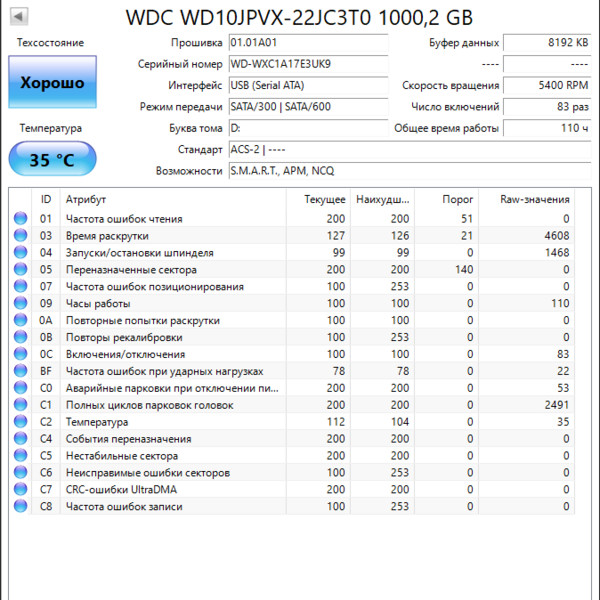
Task: Click status icon for 0C Включения/отключения
Action: tap(20, 354)
